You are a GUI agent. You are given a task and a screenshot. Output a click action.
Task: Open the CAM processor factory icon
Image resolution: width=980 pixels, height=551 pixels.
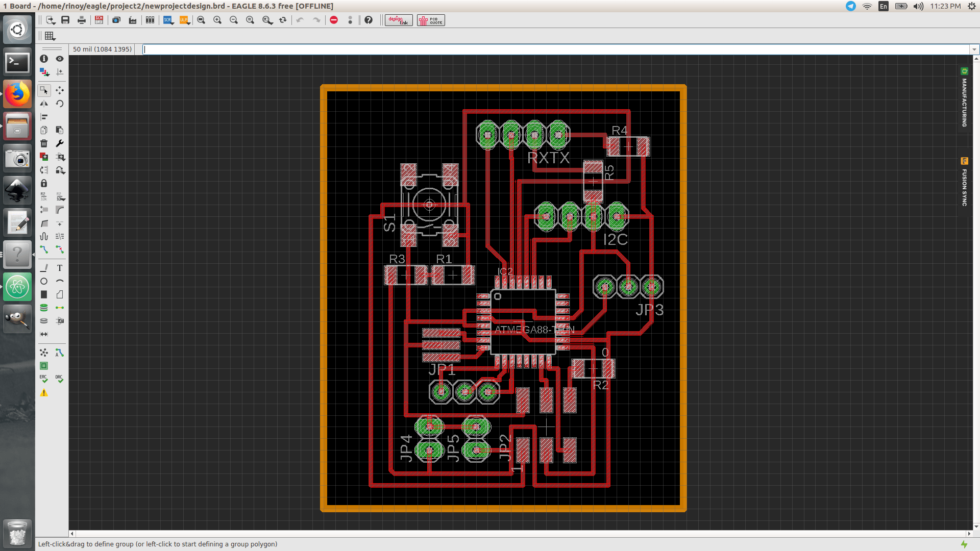pyautogui.click(x=133, y=20)
